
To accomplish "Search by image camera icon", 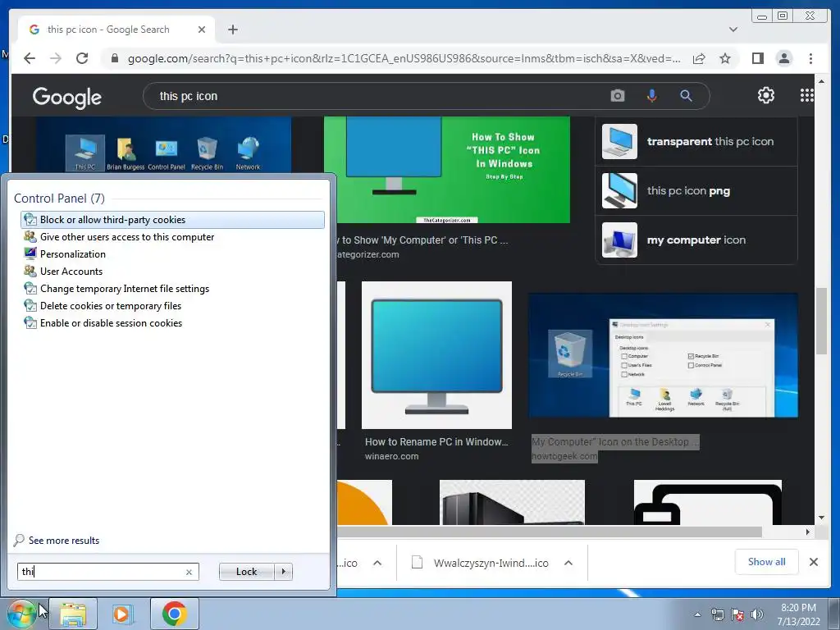I will [617, 96].
